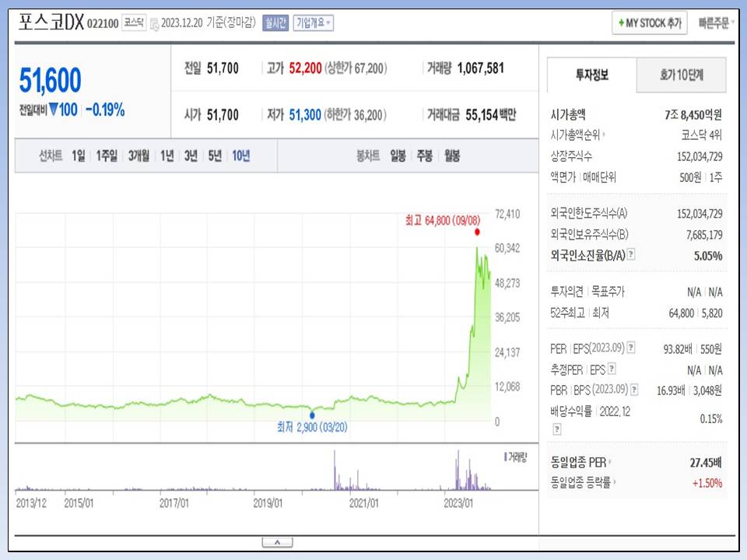
Task: Click the -0.19% change rate
Action: click(x=105, y=110)
